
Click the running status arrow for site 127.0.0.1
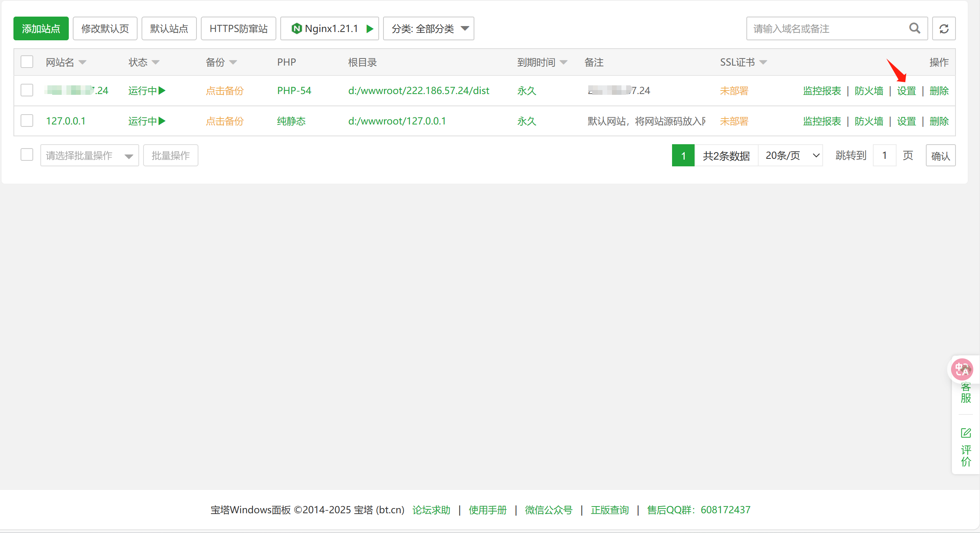coord(162,121)
